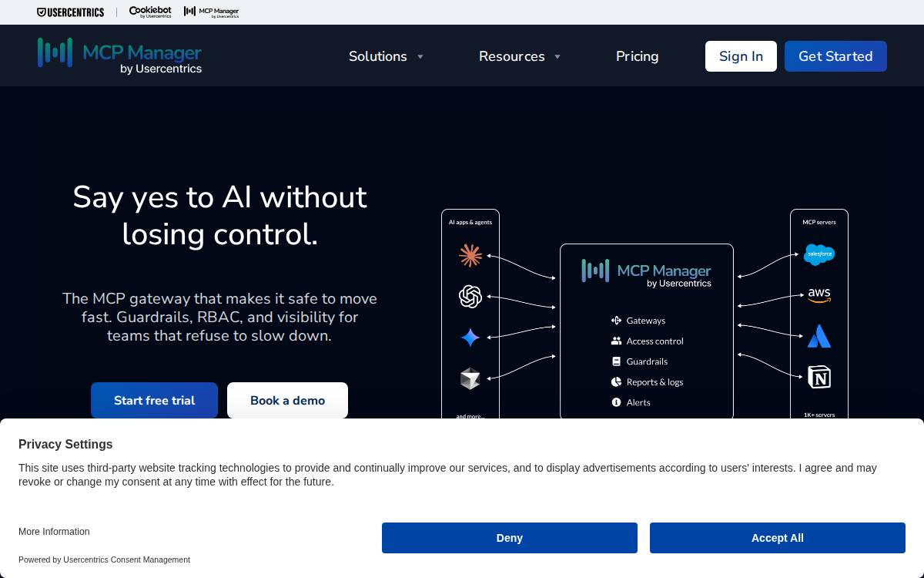
Task: Expand the Resources dropdown arrow
Action: 557,56
